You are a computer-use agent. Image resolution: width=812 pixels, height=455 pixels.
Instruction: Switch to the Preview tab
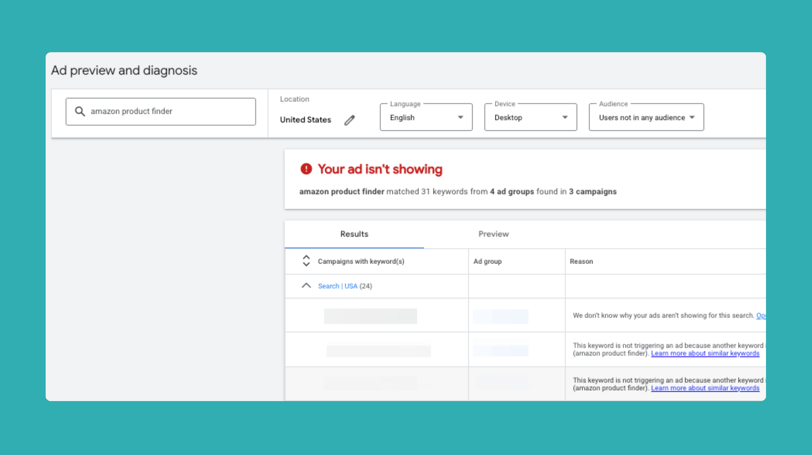pos(494,234)
